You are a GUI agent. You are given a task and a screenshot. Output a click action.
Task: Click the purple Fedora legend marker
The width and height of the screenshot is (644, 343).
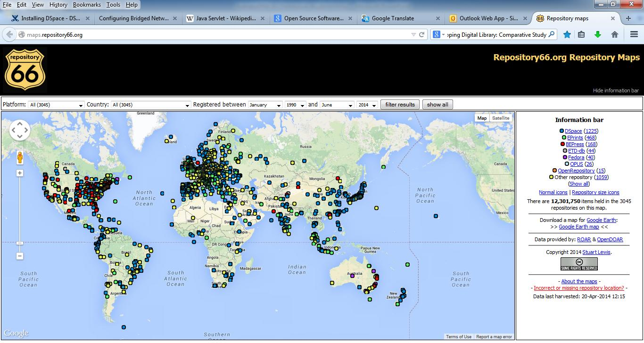tap(565, 157)
